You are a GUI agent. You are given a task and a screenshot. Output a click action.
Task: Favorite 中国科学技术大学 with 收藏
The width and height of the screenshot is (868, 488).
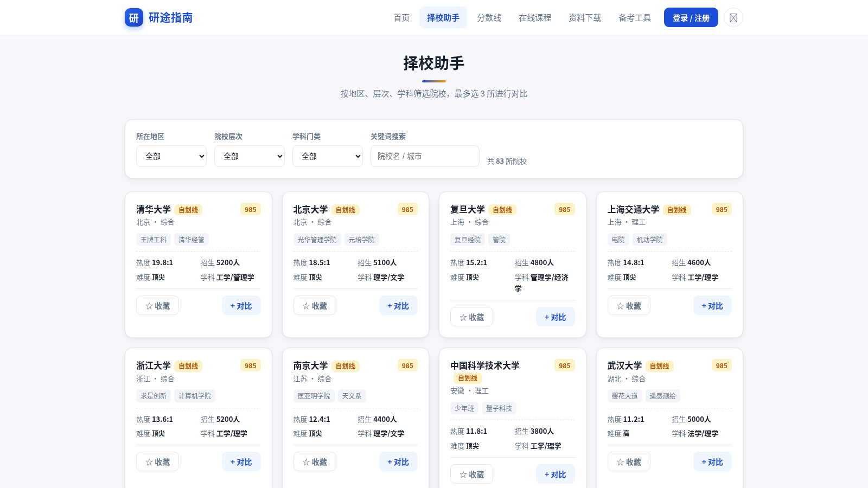pos(471,474)
